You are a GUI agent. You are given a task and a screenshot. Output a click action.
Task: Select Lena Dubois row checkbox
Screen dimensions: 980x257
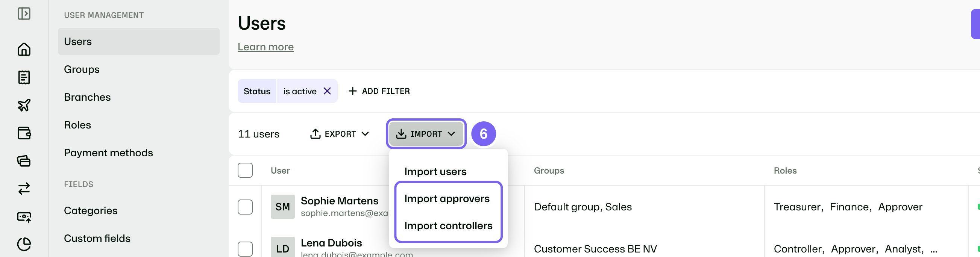pyautogui.click(x=245, y=249)
